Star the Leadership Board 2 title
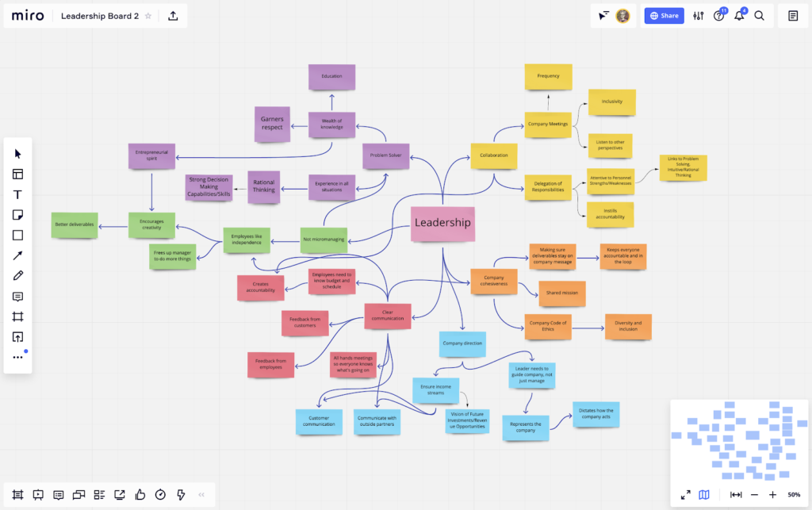The image size is (812, 510). coord(148,16)
